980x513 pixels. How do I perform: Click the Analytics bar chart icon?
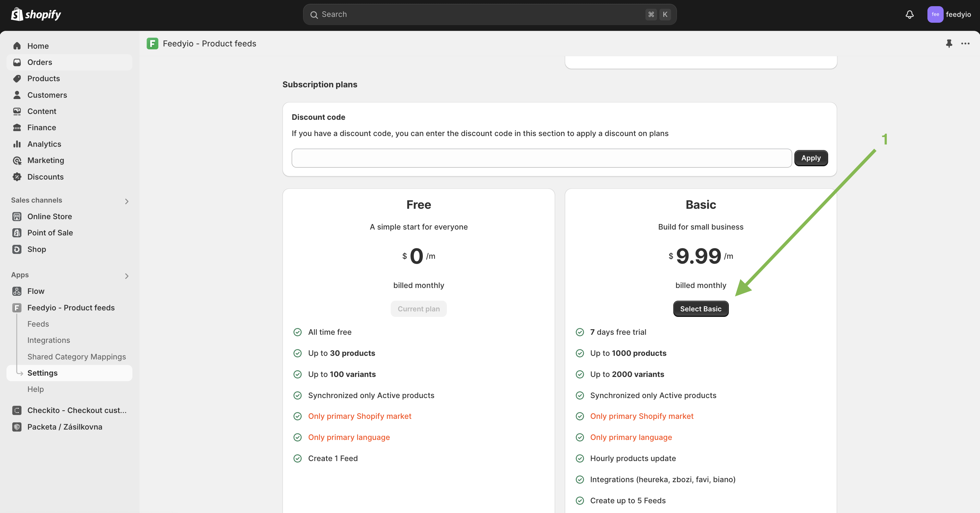pos(17,144)
